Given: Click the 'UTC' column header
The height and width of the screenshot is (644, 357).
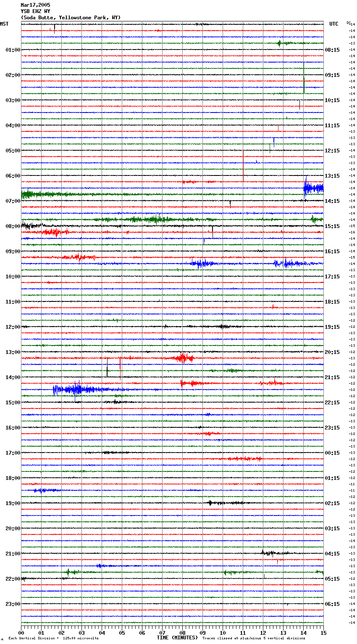Looking at the screenshot, I should coord(333,24).
